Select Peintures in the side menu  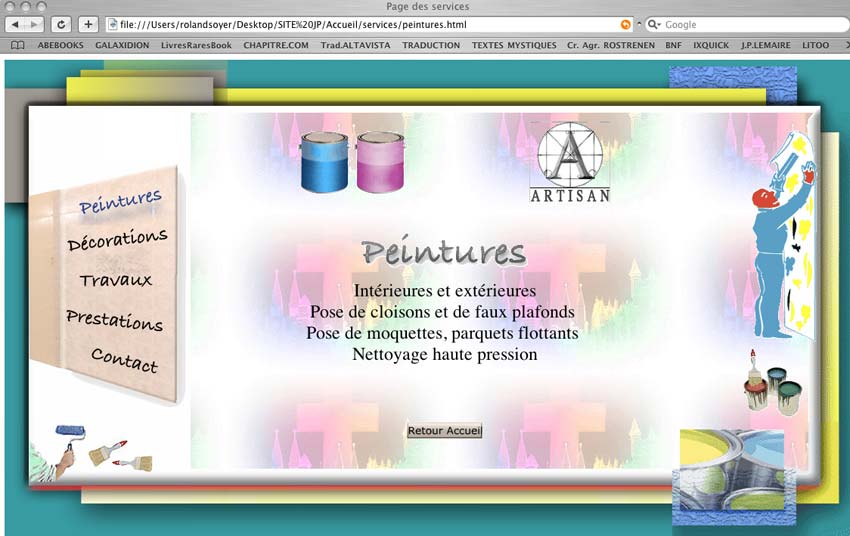[x=120, y=202]
